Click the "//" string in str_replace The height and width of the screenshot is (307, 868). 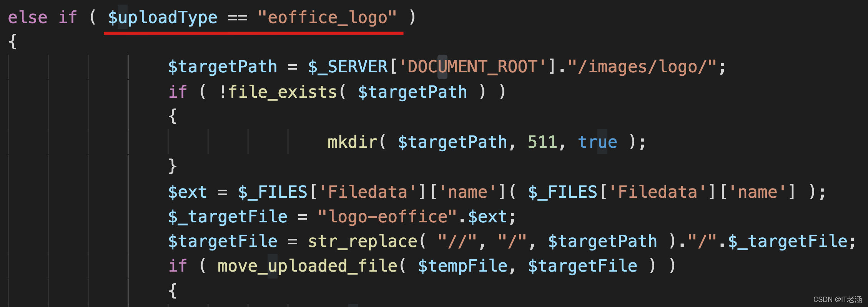pyautogui.click(x=457, y=242)
